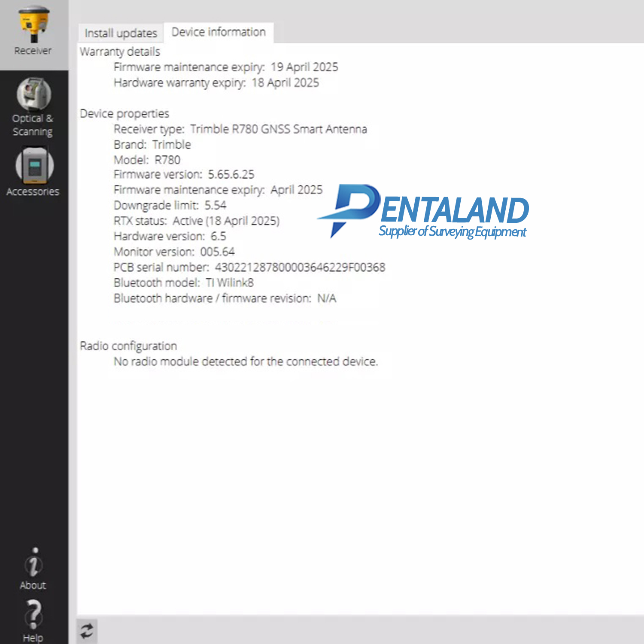This screenshot has height=644, width=644.
Task: Click the 'Brand: Trimble' line
Action: (x=152, y=145)
